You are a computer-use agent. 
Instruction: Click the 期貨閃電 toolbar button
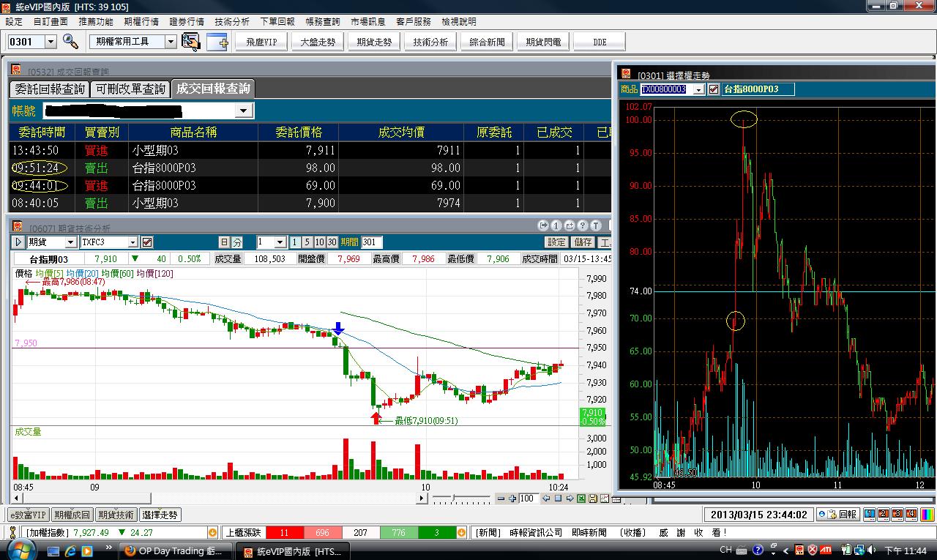coord(543,42)
